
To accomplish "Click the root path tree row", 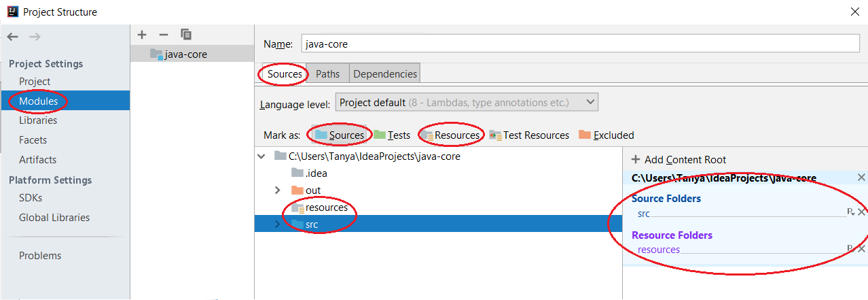I will point(438,156).
